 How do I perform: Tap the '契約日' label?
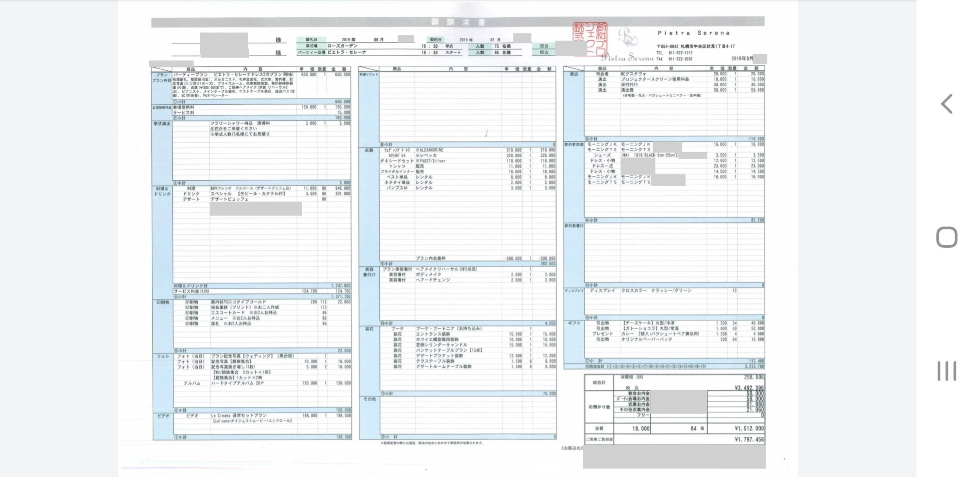click(436, 40)
